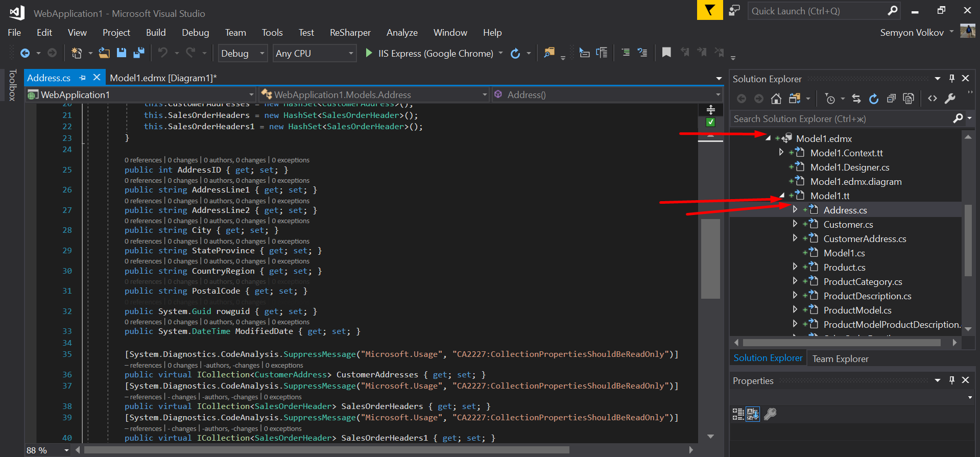Collapse the Model1.edmx tree node
Image resolution: width=980 pixels, height=457 pixels.
[x=768, y=138]
